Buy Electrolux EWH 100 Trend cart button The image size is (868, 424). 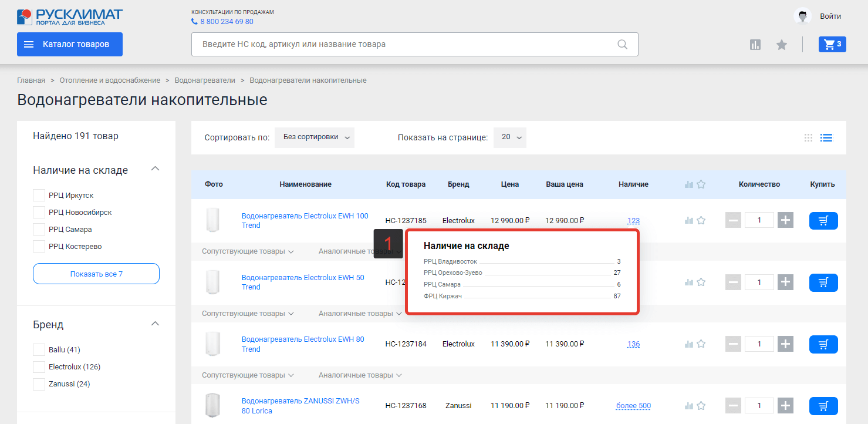[x=823, y=221]
